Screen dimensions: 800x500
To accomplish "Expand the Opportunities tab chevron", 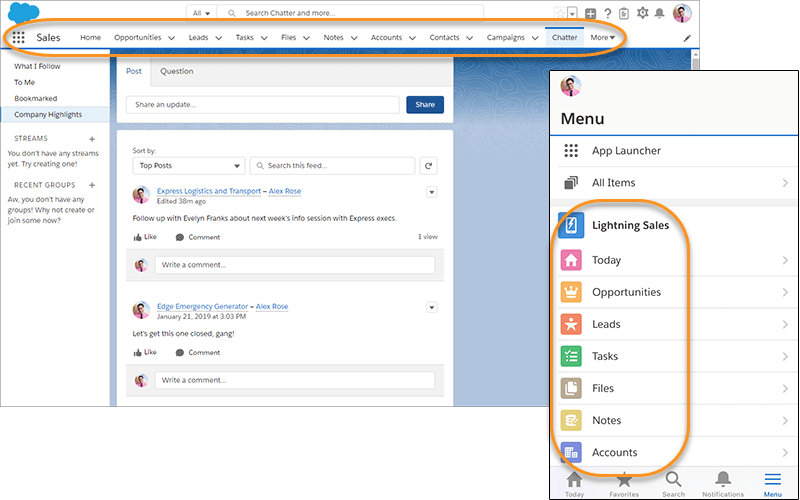I will pos(171,38).
